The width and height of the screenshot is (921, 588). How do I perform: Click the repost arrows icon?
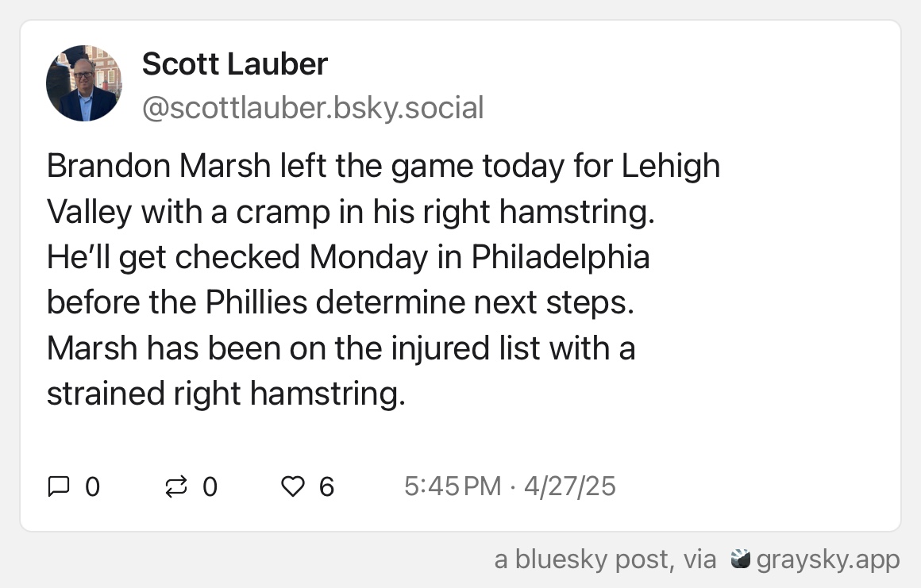pos(175,486)
